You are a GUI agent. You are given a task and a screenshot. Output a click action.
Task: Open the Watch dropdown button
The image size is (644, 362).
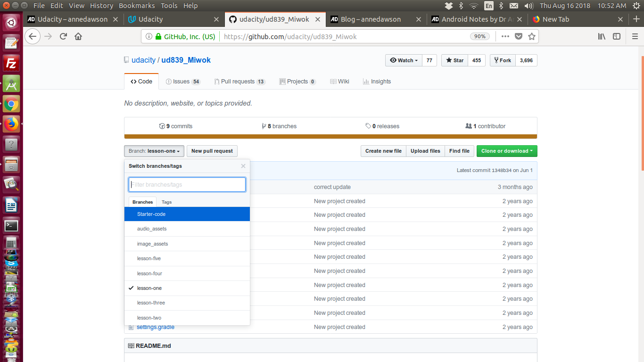click(x=404, y=60)
